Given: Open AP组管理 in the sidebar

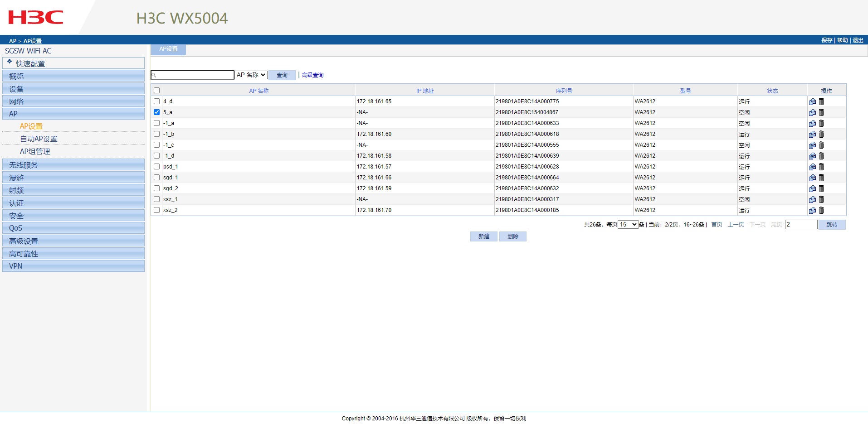Looking at the screenshot, I should click(35, 152).
